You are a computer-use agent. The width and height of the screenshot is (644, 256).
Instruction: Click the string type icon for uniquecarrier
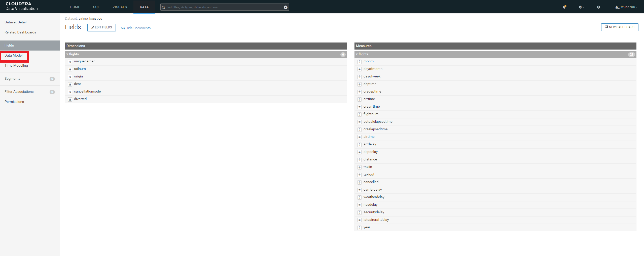(x=70, y=62)
